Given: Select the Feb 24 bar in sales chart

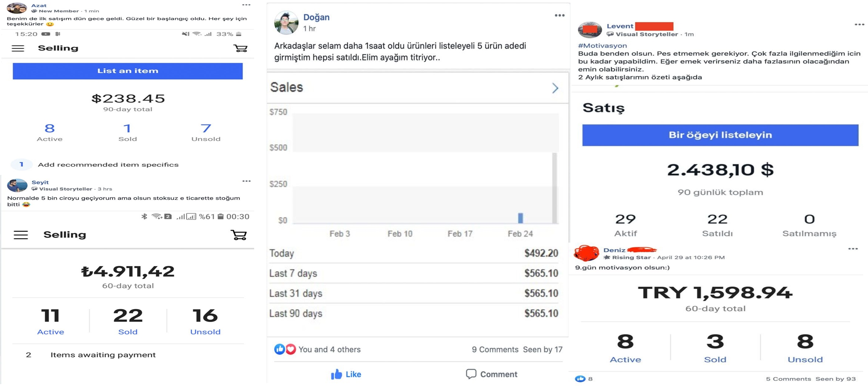Looking at the screenshot, I should point(520,218).
